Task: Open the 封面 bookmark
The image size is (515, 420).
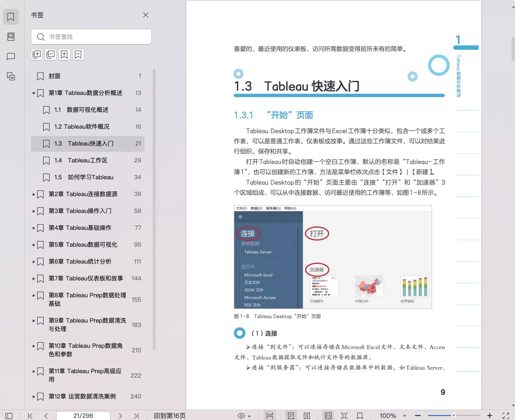Action: pos(88,76)
